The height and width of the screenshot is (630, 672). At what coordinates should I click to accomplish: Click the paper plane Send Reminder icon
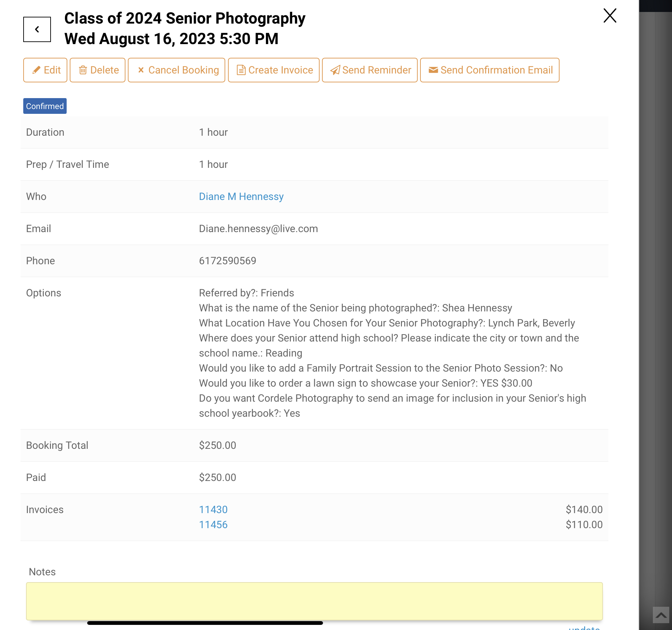[x=335, y=70]
